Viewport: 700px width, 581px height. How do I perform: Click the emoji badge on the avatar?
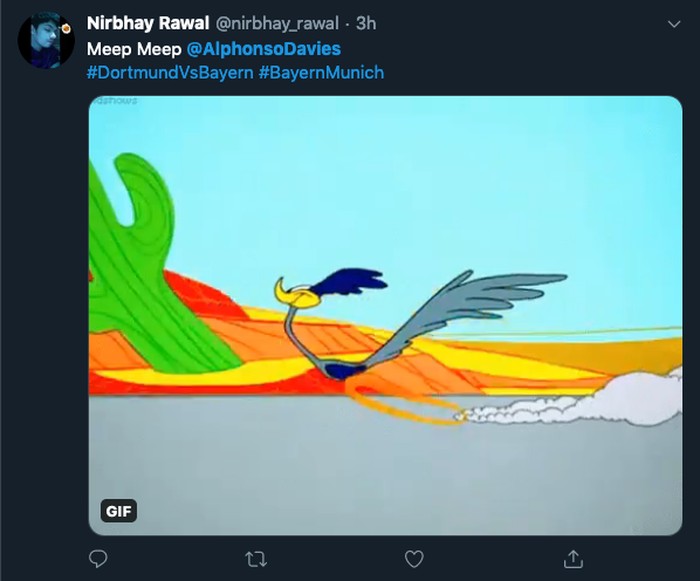65,28
